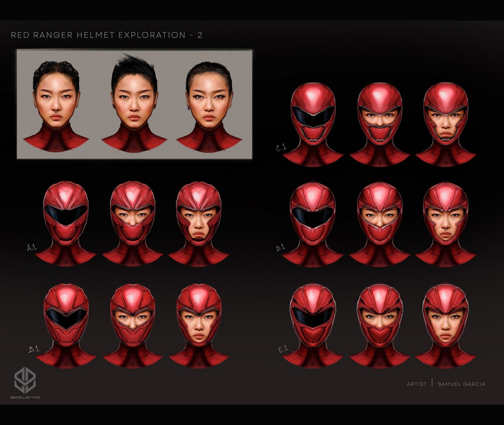Select the E.1 helmet with eyes exposed
Screen dimensions: 504x425
380,326
